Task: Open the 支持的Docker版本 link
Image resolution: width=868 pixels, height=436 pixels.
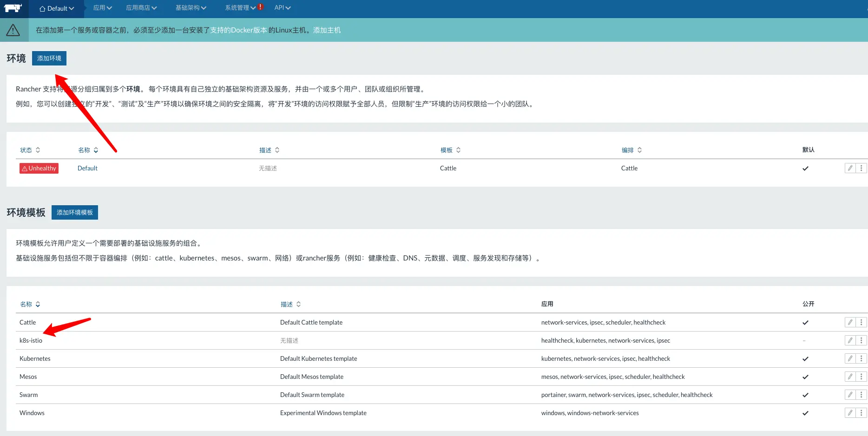Action: click(x=239, y=30)
